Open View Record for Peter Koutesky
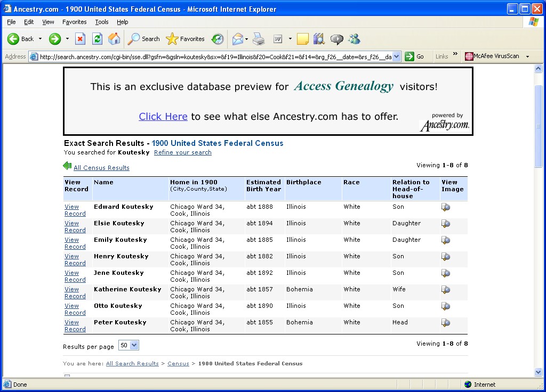 (x=75, y=326)
